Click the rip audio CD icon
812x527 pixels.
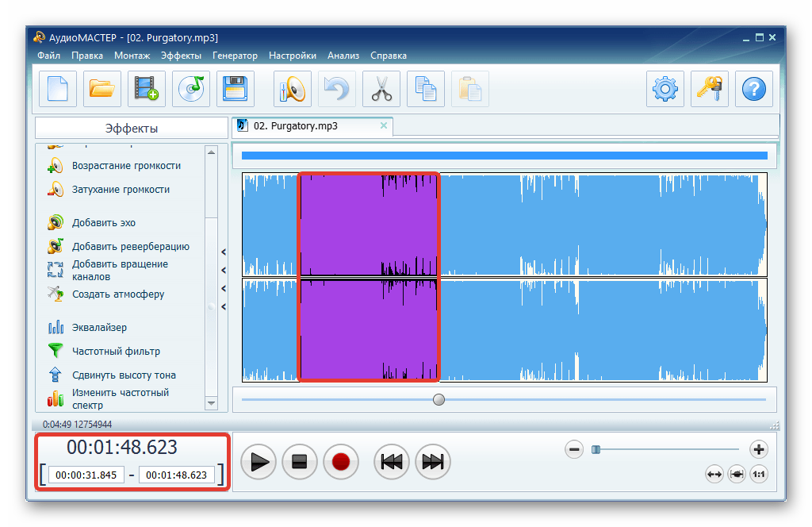(191, 88)
